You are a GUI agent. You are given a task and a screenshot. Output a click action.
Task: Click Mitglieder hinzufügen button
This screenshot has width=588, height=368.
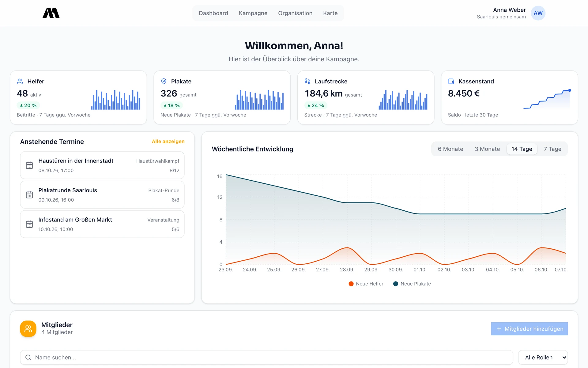(x=530, y=329)
